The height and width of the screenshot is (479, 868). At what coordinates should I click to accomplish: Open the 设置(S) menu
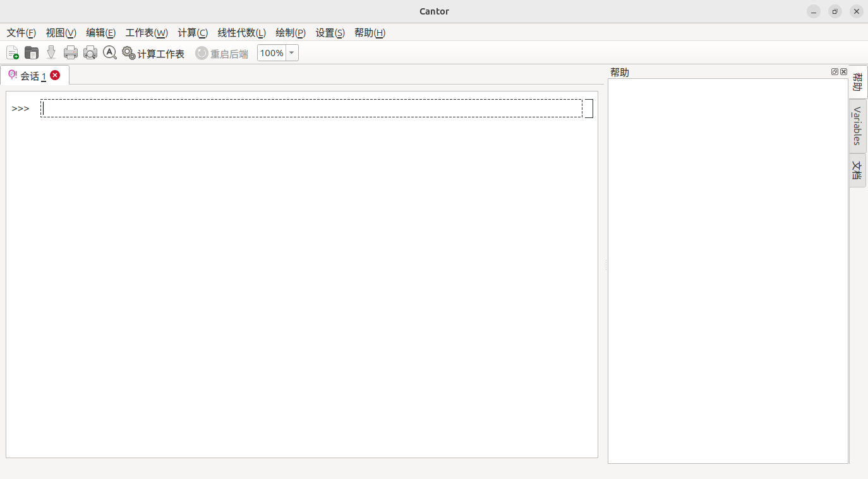pyautogui.click(x=330, y=33)
